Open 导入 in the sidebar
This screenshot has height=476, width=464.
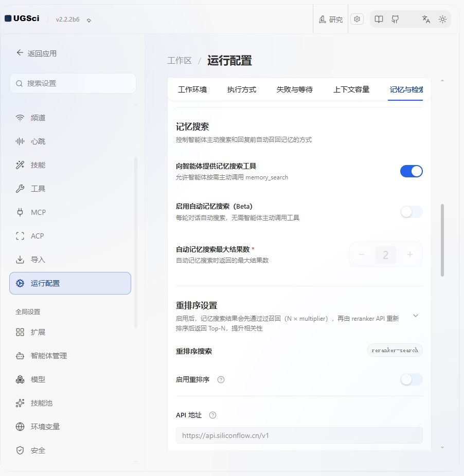pyautogui.click(x=70, y=260)
